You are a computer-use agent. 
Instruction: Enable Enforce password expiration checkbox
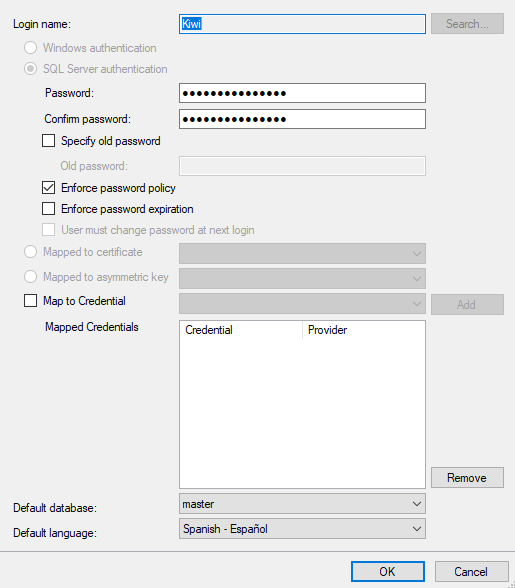point(48,208)
